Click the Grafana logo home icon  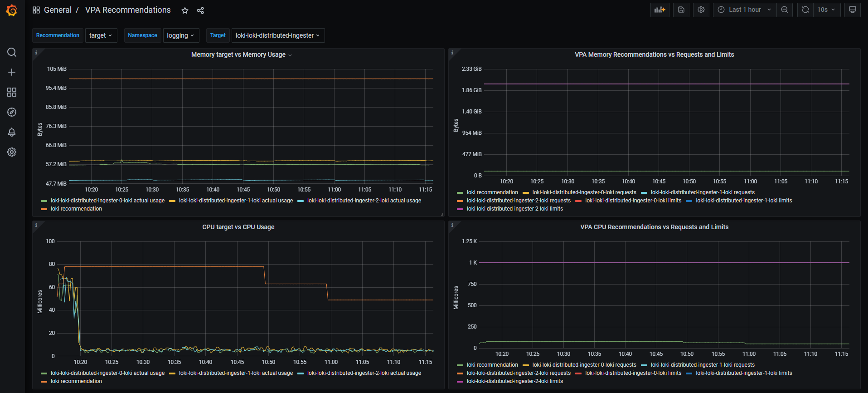12,10
